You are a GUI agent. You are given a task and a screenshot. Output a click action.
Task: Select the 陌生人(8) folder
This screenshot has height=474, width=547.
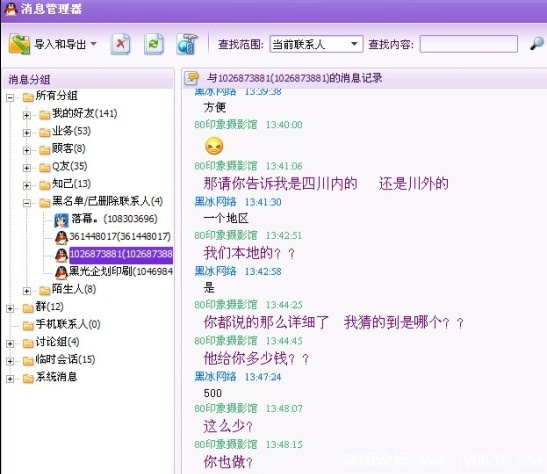point(74,289)
